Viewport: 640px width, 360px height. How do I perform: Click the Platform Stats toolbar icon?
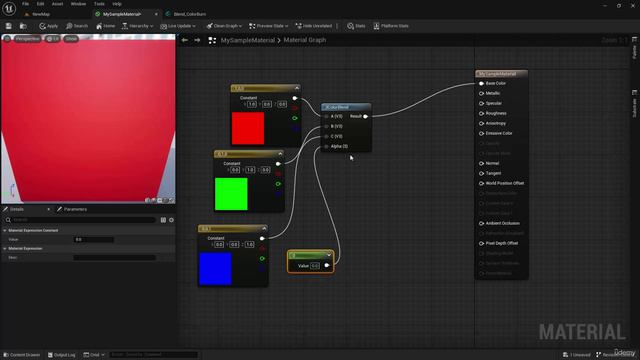(391, 26)
